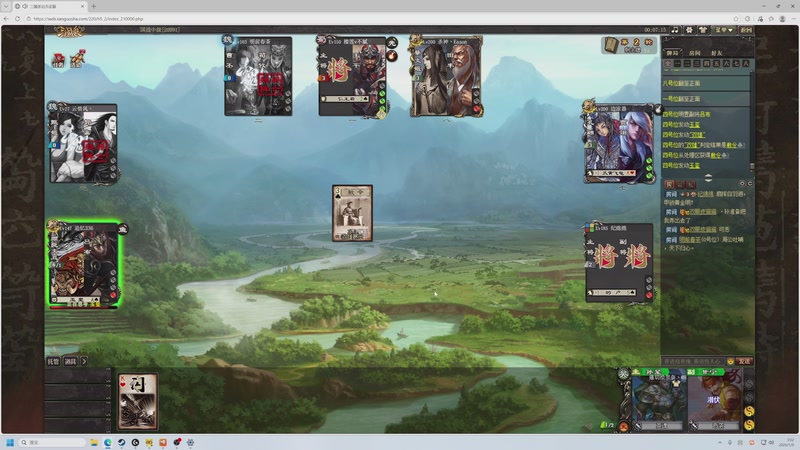Image resolution: width=800 pixels, height=450 pixels.
Task: Click the round red seal below the 1/2 counter
Action: [x=623, y=426]
